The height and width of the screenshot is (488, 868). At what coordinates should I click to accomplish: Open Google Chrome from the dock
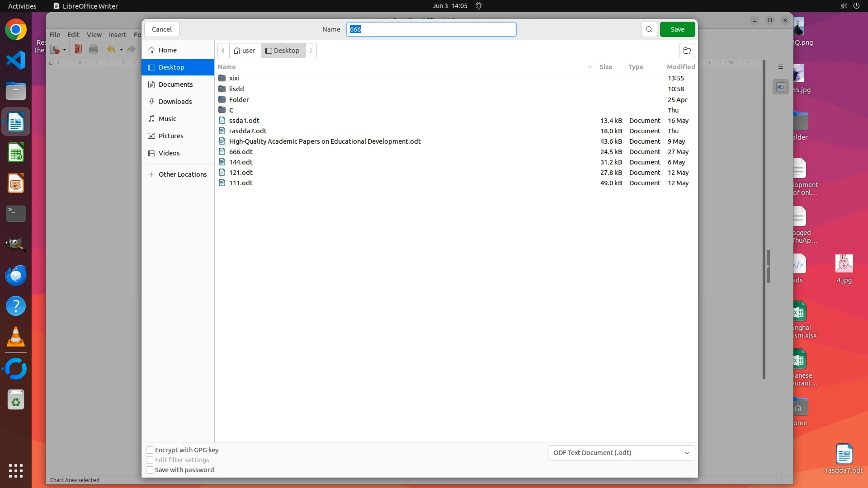pyautogui.click(x=16, y=30)
